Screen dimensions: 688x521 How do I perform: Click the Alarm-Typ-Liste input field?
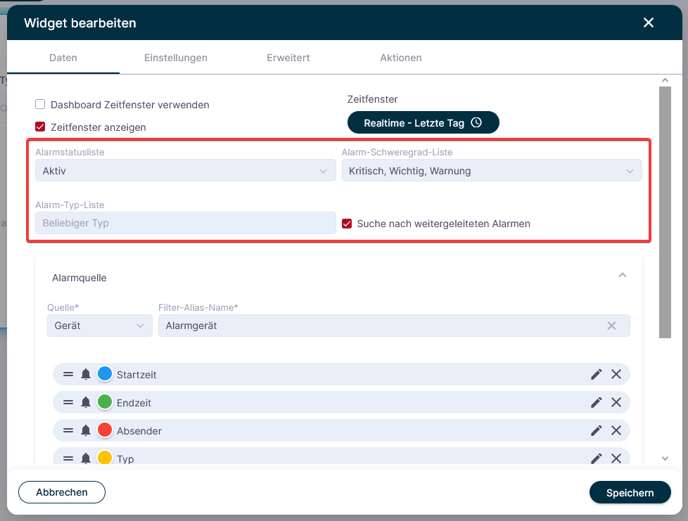185,223
